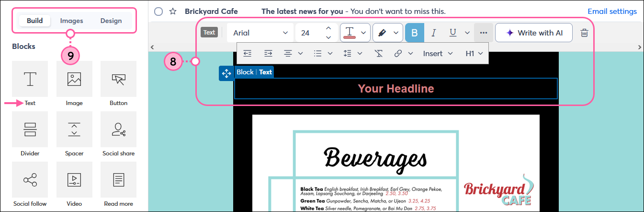This screenshot has height=212, width=644.
Task: Add a Spacer block
Action: [74, 130]
